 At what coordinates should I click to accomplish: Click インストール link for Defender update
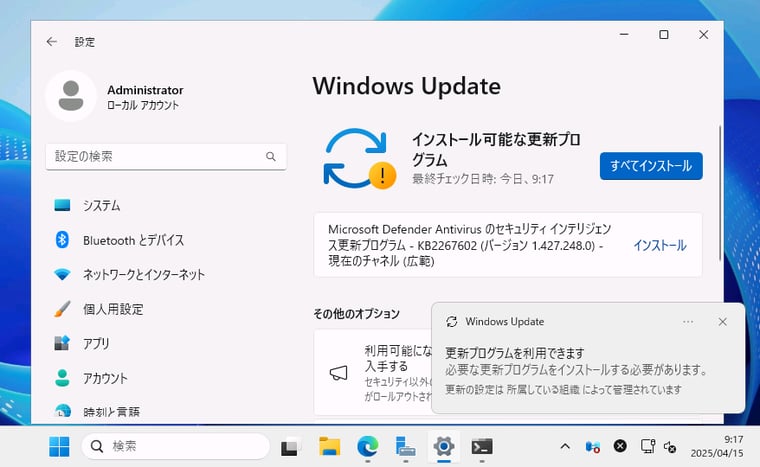660,245
